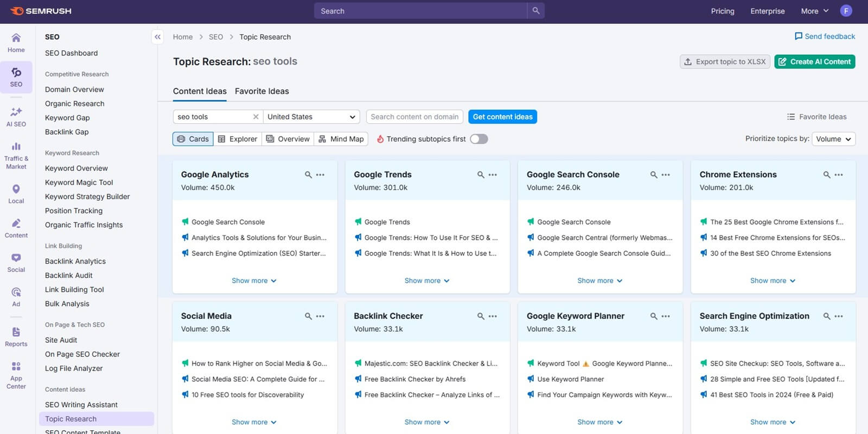
Task: Clear the seo tools topic field
Action: coord(256,117)
